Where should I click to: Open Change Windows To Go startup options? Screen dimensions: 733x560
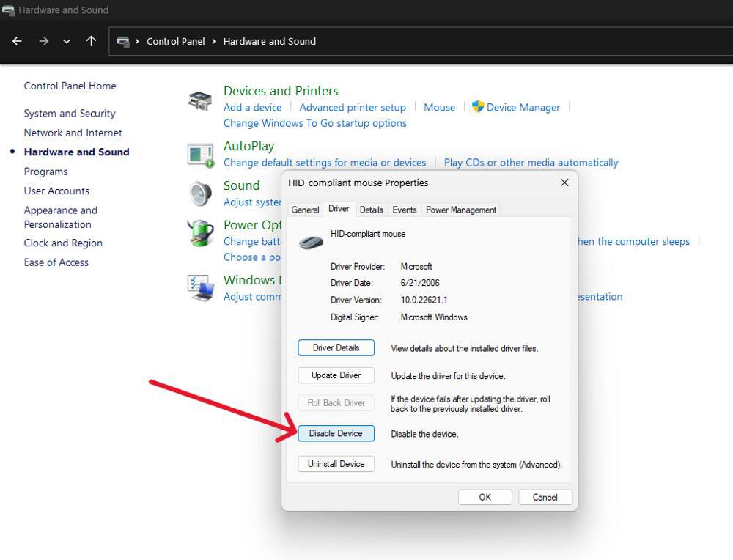tap(315, 123)
